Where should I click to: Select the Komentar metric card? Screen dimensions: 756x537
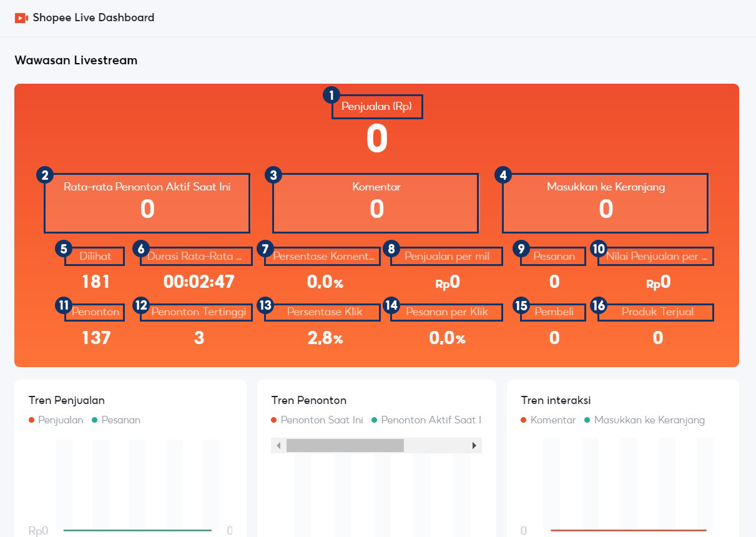point(376,203)
